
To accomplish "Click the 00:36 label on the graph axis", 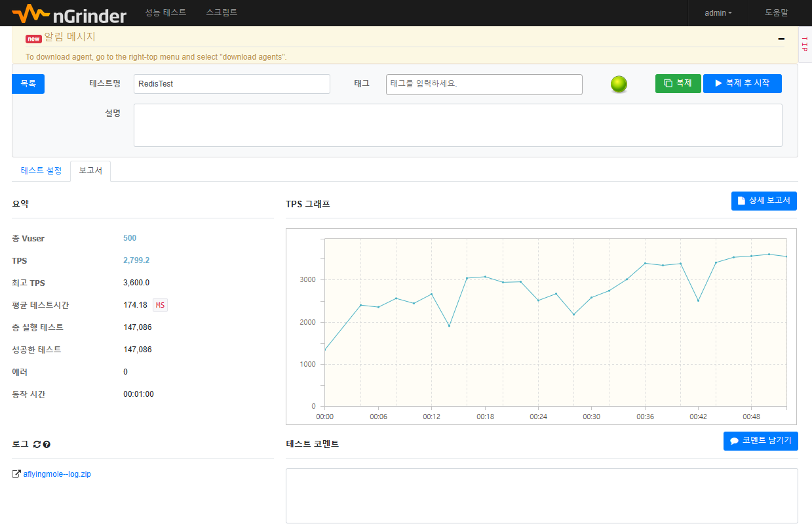I will pos(646,417).
